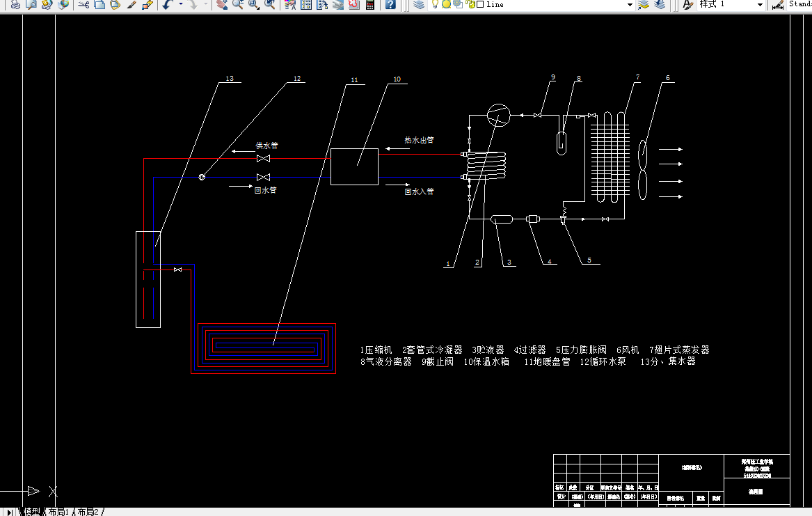Select legend text 12循环水泵
The width and height of the screenshot is (812, 516).
pyautogui.click(x=603, y=361)
